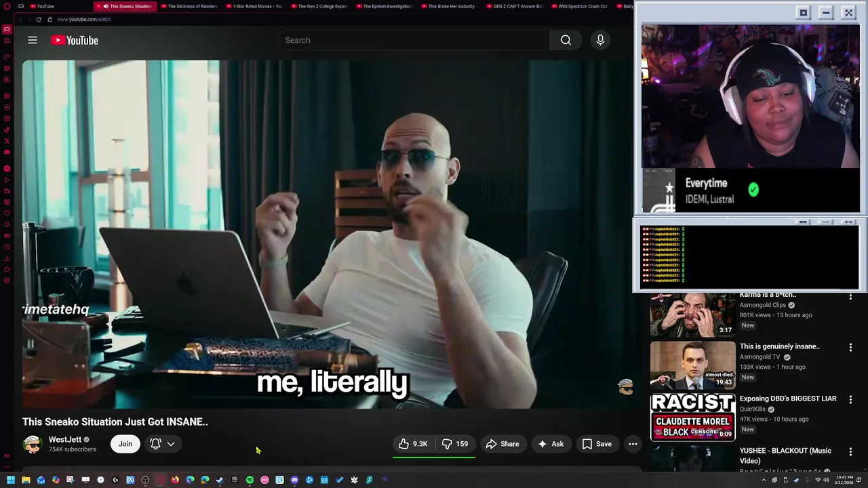Open options for 'Karma is a b*tch..' video
The width and height of the screenshot is (868, 488).
pos(850,296)
